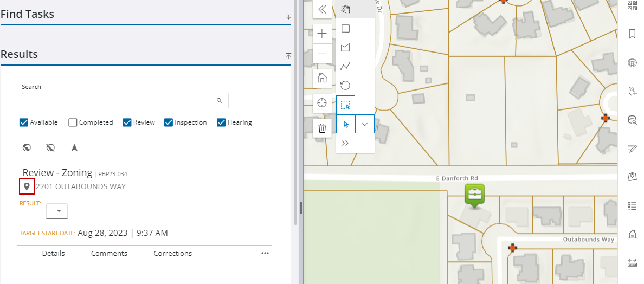The height and width of the screenshot is (284, 644).
Task: Select the pan hand tool
Action: (346, 9)
